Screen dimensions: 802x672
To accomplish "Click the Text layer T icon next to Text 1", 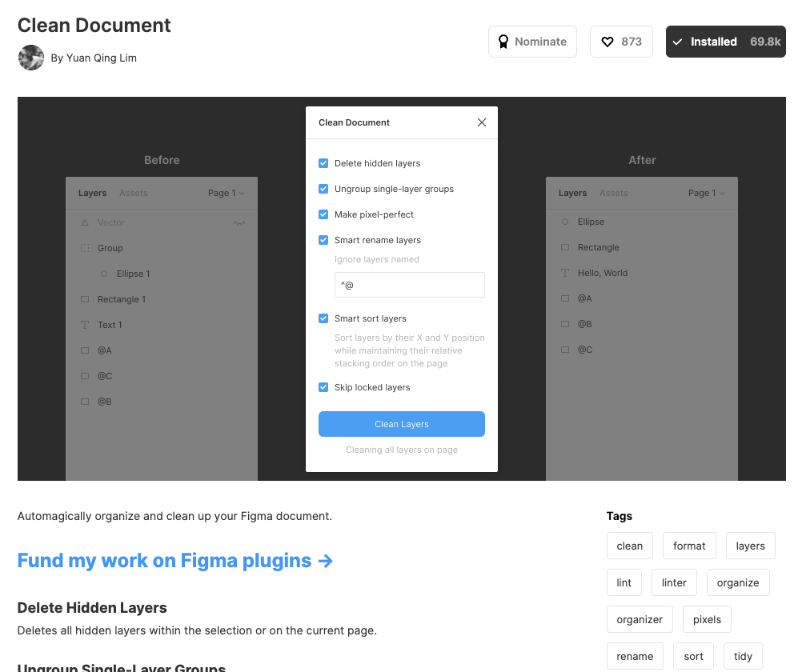I will click(85, 325).
